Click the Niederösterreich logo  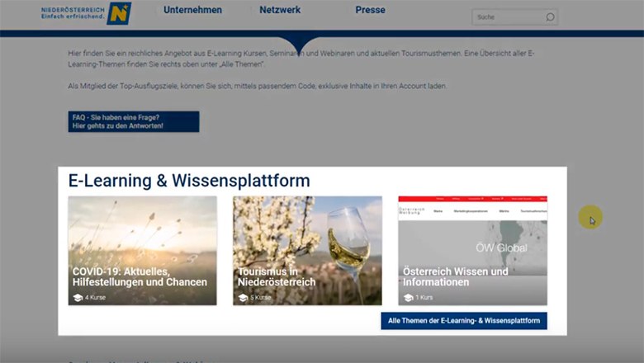point(86,13)
